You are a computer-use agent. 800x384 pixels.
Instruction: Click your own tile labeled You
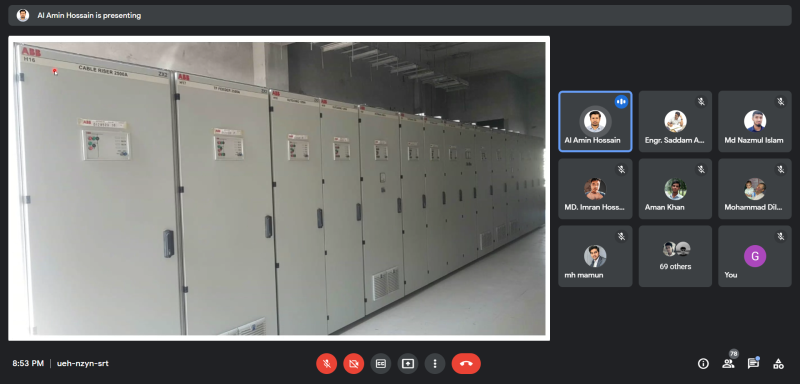pos(755,256)
